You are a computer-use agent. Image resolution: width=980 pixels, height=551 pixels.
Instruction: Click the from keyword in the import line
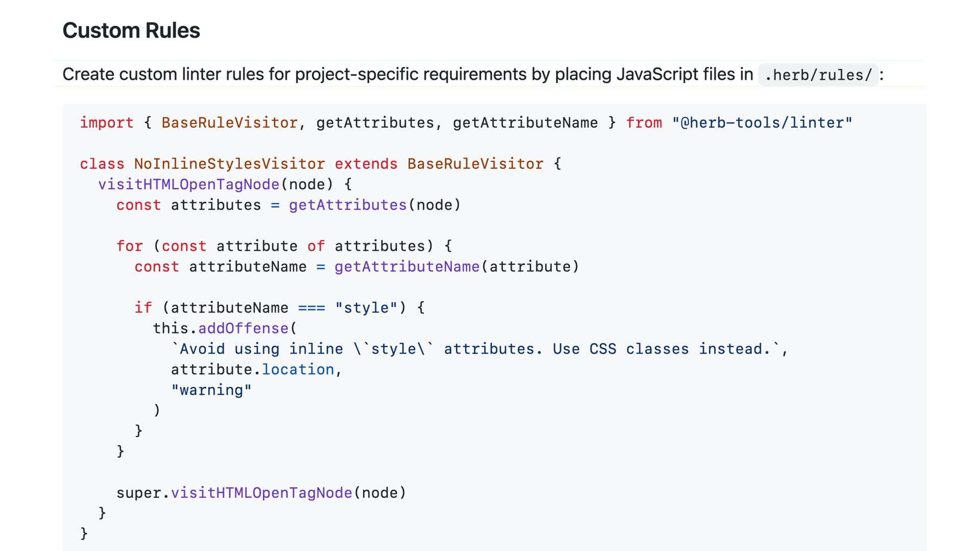(644, 123)
